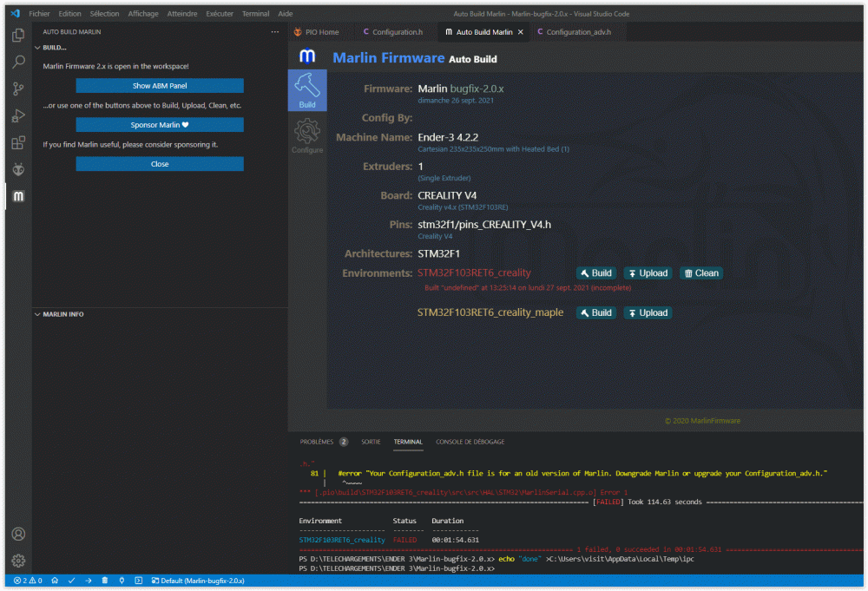Open the Sélection menu
868x591 pixels.
point(105,14)
